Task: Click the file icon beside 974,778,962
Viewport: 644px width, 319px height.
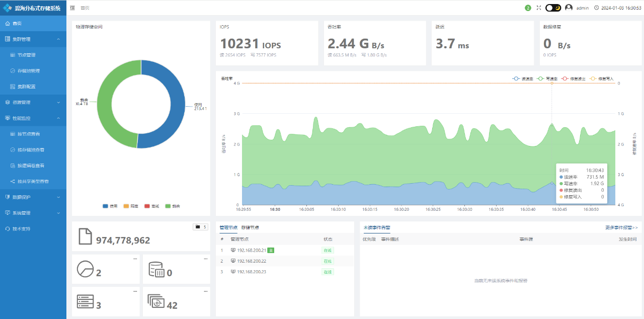Action: (85, 237)
